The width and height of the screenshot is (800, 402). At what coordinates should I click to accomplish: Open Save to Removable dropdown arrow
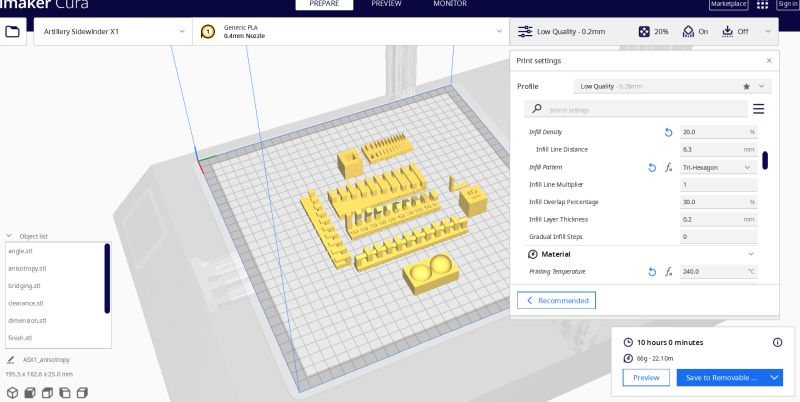point(774,378)
